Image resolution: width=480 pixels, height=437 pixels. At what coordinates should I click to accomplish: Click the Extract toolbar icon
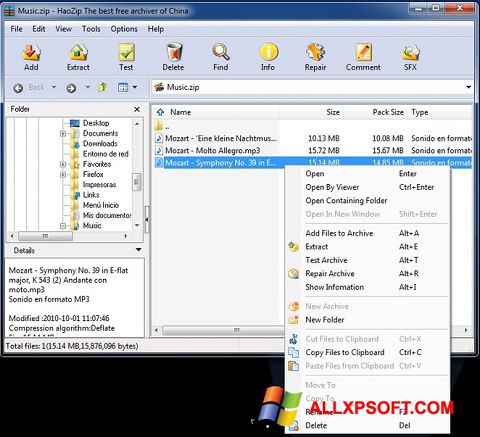pyautogui.click(x=78, y=53)
